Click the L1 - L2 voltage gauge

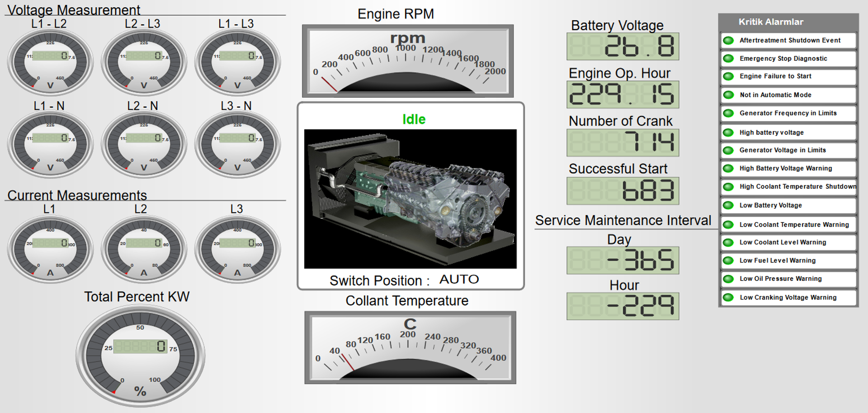50,61
